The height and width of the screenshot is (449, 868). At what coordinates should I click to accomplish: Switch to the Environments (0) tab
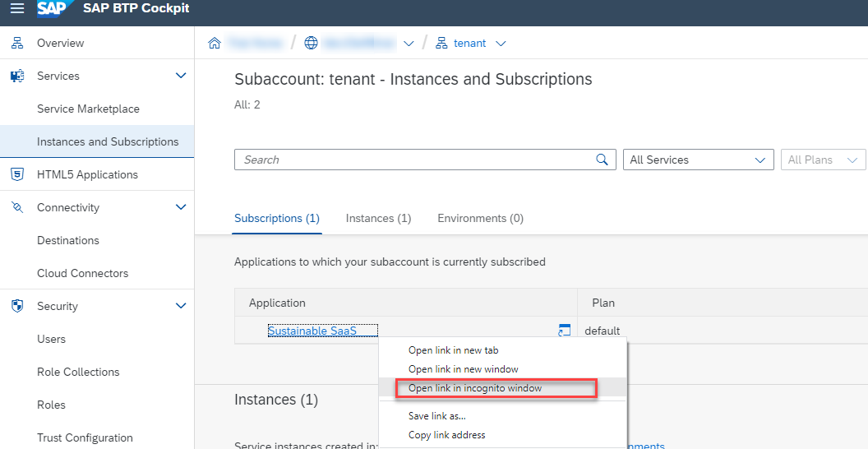pos(481,218)
